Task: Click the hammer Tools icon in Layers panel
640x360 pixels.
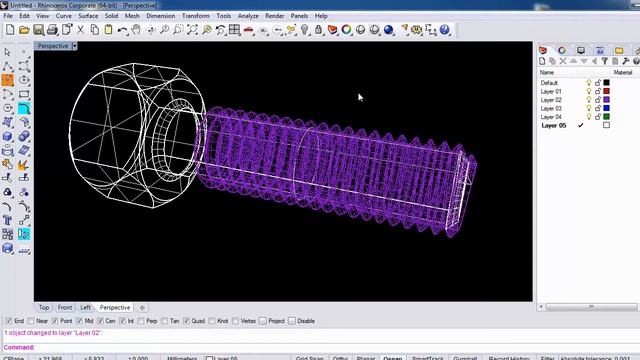Action: tap(626, 61)
